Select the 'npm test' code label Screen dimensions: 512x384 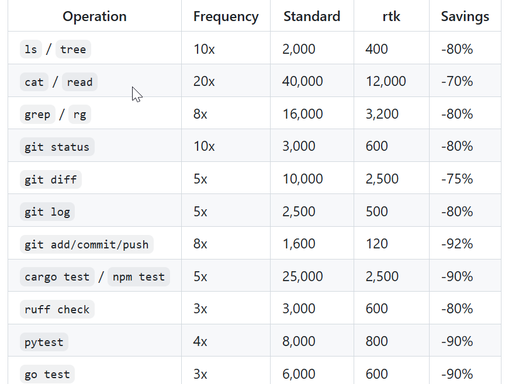tap(139, 277)
